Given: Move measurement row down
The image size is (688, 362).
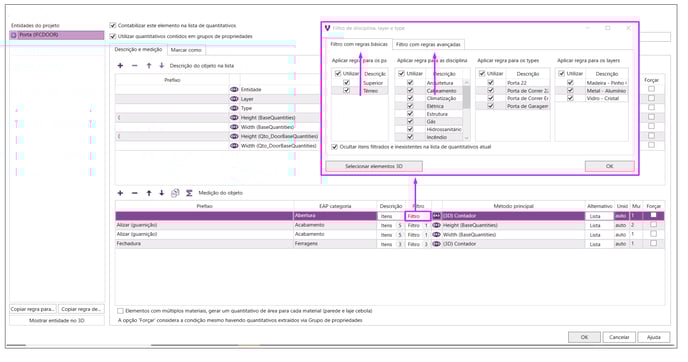Looking at the screenshot, I should click(x=161, y=193).
